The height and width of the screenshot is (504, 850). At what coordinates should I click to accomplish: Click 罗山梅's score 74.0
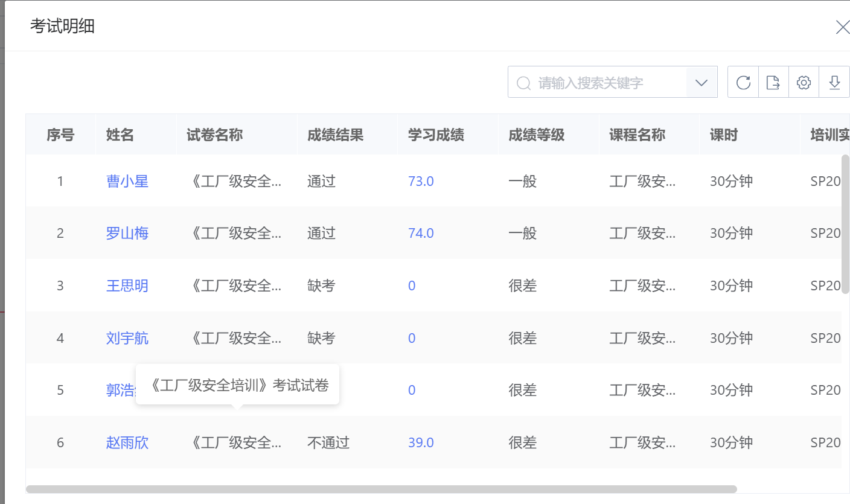420,233
